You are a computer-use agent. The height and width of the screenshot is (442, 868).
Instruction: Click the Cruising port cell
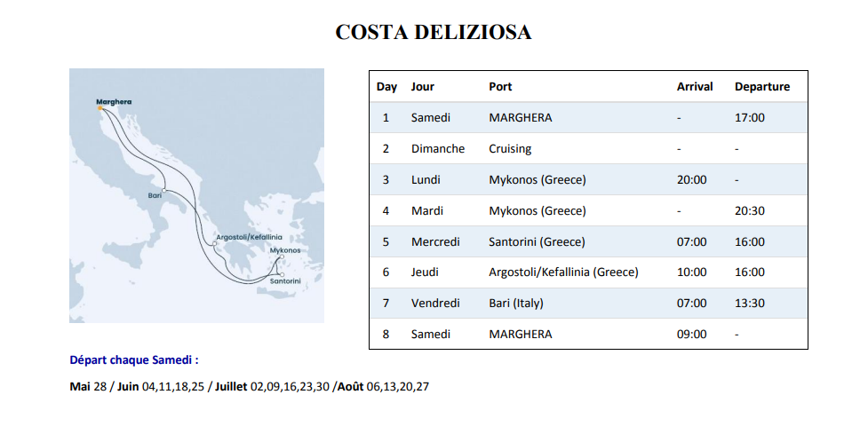click(x=510, y=149)
